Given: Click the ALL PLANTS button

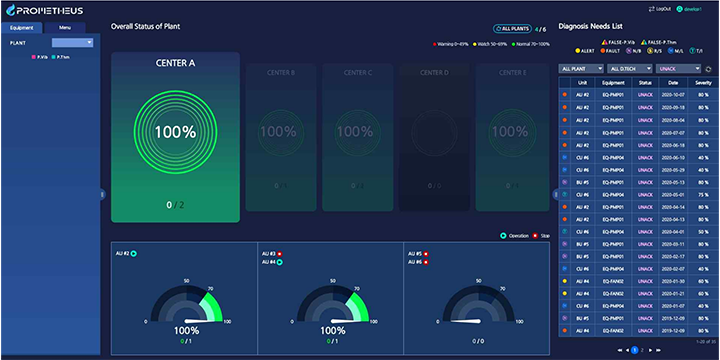Looking at the screenshot, I should pos(512,29).
